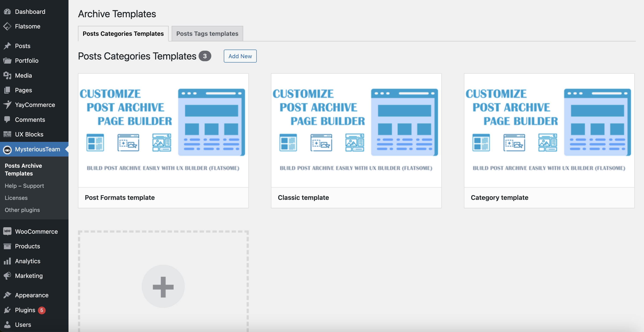Click the Appearance paintbrush icon
The width and height of the screenshot is (644, 332).
coord(7,295)
